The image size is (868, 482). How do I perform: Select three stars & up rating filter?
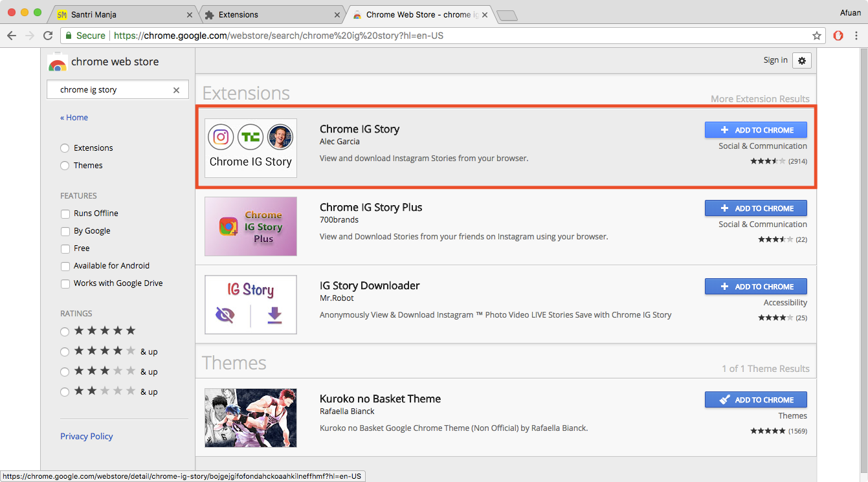(65, 372)
